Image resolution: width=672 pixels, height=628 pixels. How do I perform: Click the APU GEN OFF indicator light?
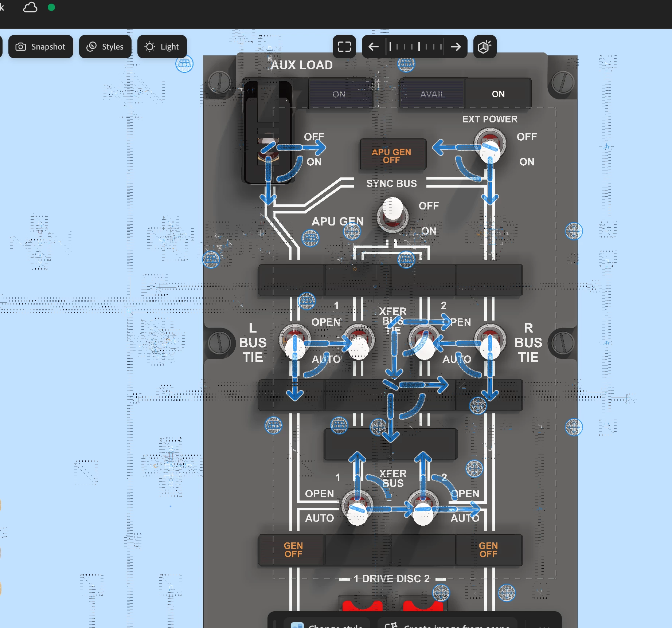393,154
